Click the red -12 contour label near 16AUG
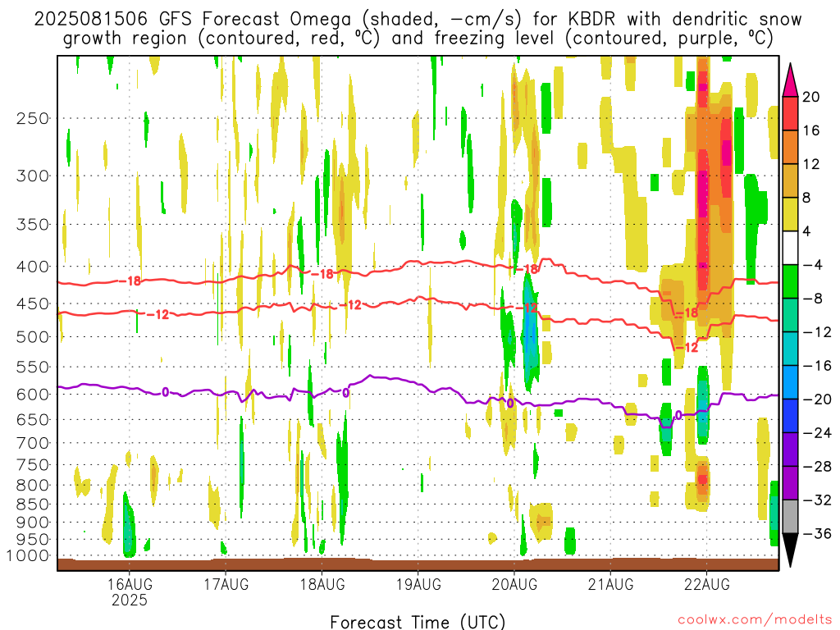Screen dimensions: 840x630 157,315
